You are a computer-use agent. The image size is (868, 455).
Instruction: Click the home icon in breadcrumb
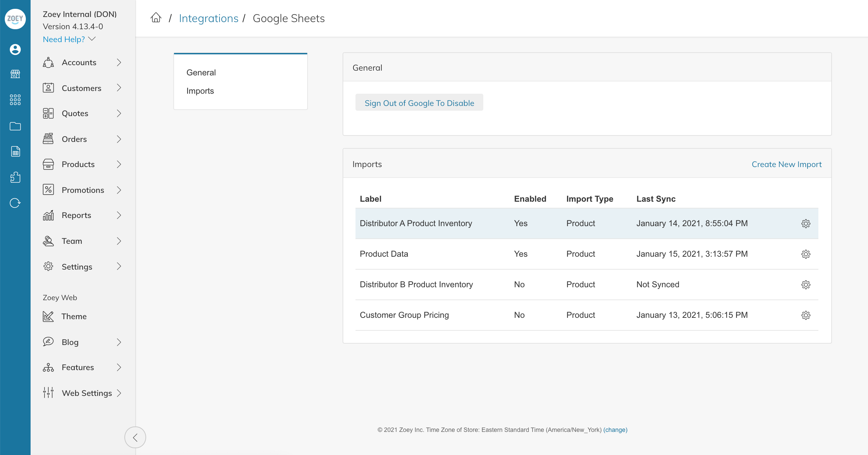pyautogui.click(x=156, y=18)
